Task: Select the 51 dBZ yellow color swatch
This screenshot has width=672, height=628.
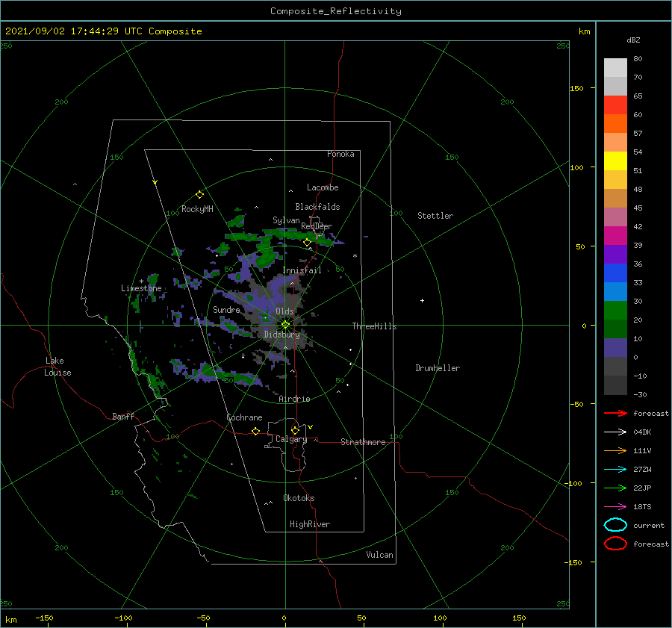Action: coord(615,161)
